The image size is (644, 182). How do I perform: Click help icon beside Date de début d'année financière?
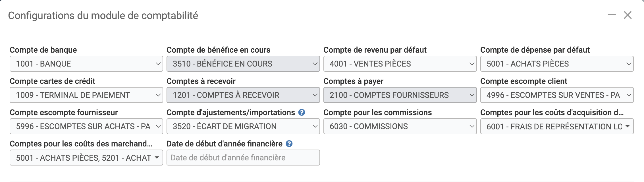tap(289, 144)
